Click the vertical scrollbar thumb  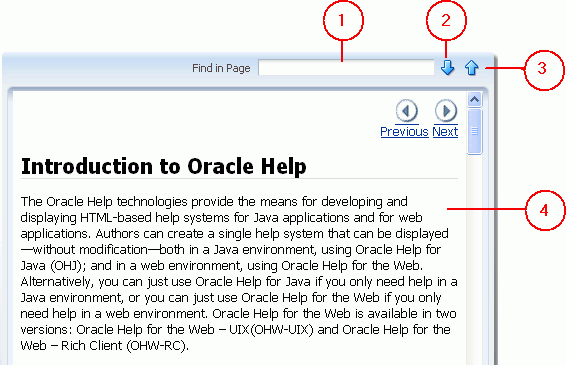point(474,131)
